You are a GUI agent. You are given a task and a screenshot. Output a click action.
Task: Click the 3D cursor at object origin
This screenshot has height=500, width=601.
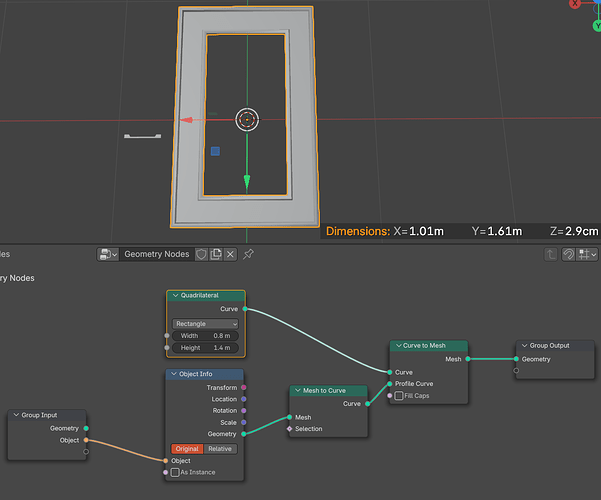[x=247, y=120]
